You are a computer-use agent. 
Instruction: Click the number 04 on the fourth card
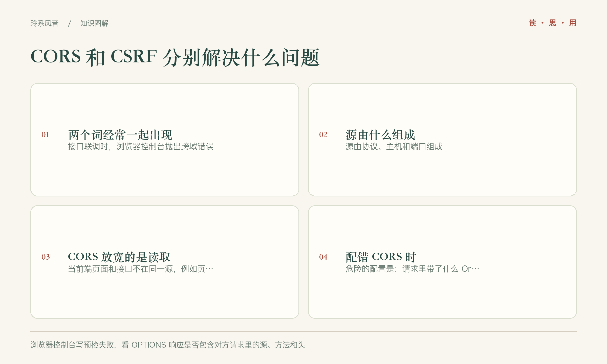[x=323, y=257]
